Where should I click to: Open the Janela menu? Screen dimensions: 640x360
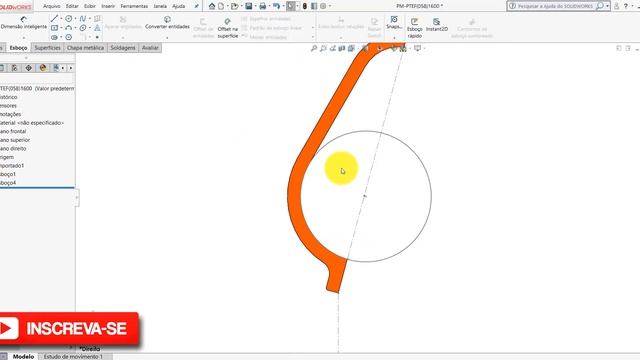tap(160, 6)
